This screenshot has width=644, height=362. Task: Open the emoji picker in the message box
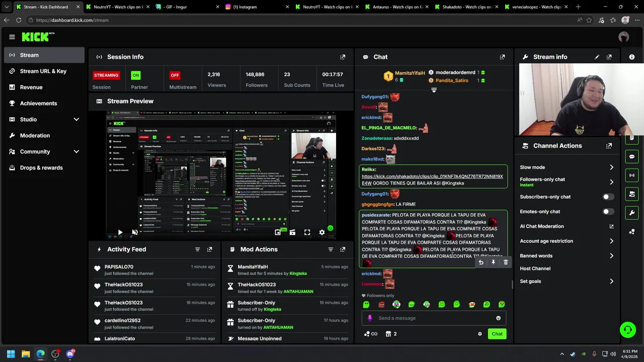click(498, 318)
